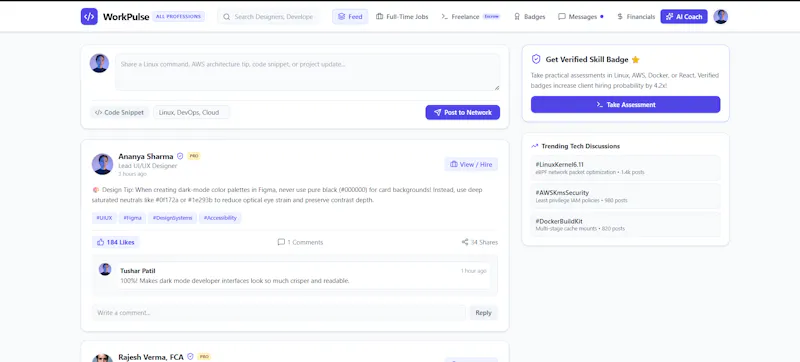Screen dimensions: 800x362
Task: Click the star icon beside Skill Badge title
Action: 635,60
